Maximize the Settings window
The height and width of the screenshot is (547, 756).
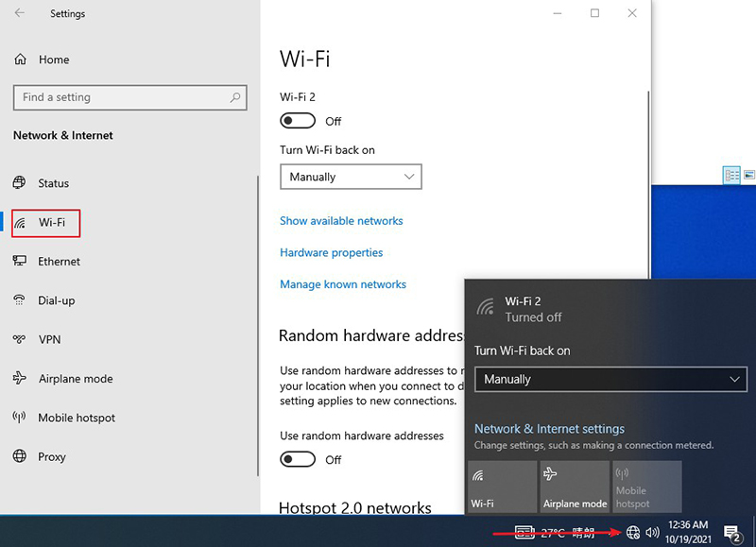pos(595,13)
